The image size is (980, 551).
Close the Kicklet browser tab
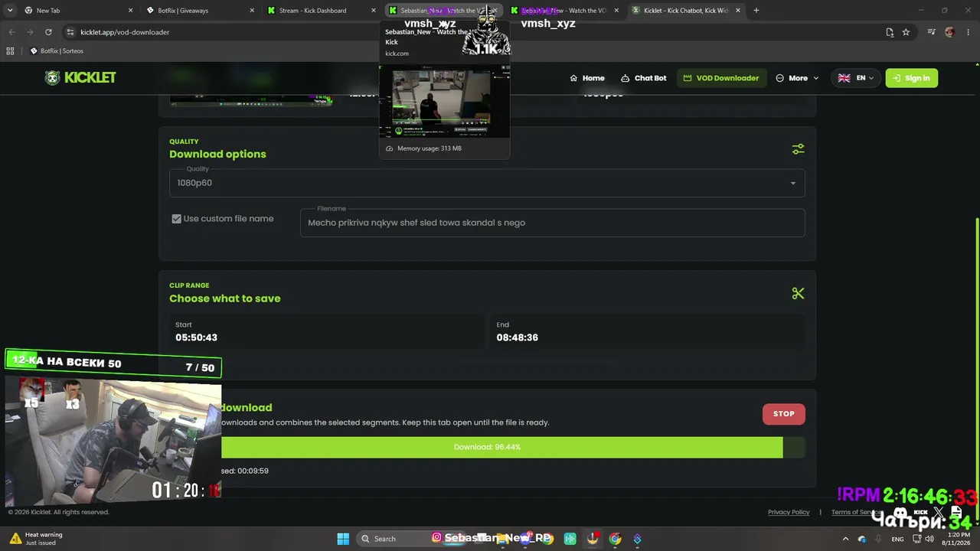pyautogui.click(x=738, y=11)
